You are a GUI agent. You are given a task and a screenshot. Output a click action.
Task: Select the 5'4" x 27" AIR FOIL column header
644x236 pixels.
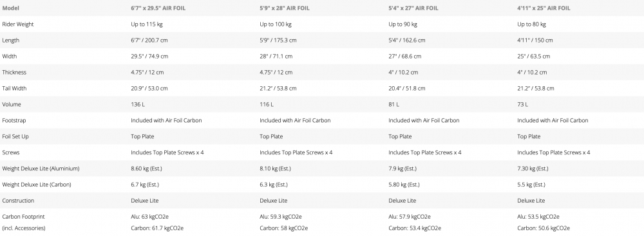pyautogui.click(x=413, y=8)
